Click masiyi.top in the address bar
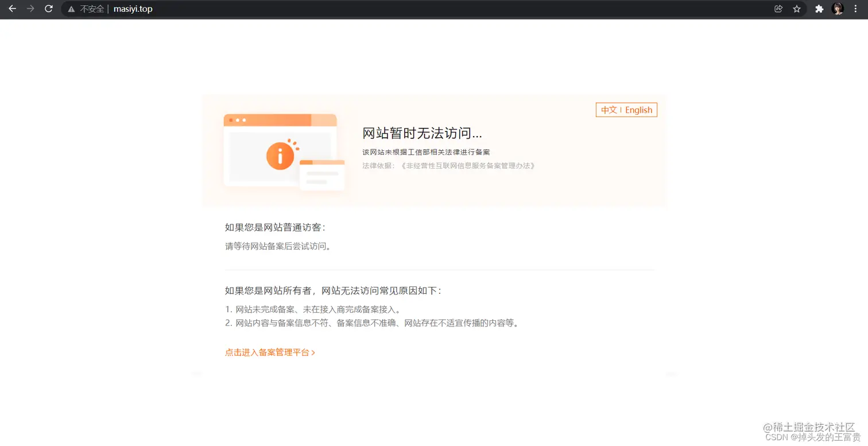This screenshot has width=868, height=446. click(x=132, y=9)
